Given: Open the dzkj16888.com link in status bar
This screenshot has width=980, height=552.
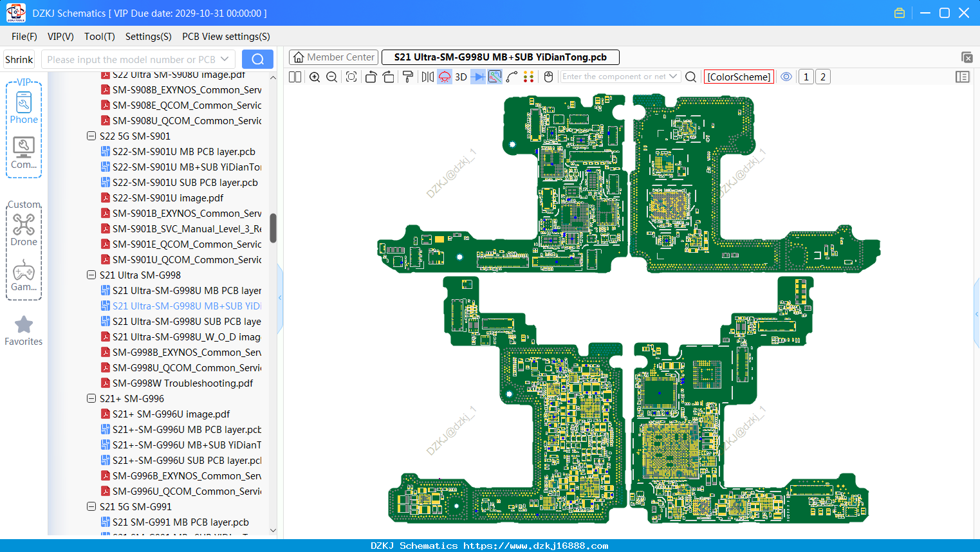Looking at the screenshot, I should [x=536, y=546].
